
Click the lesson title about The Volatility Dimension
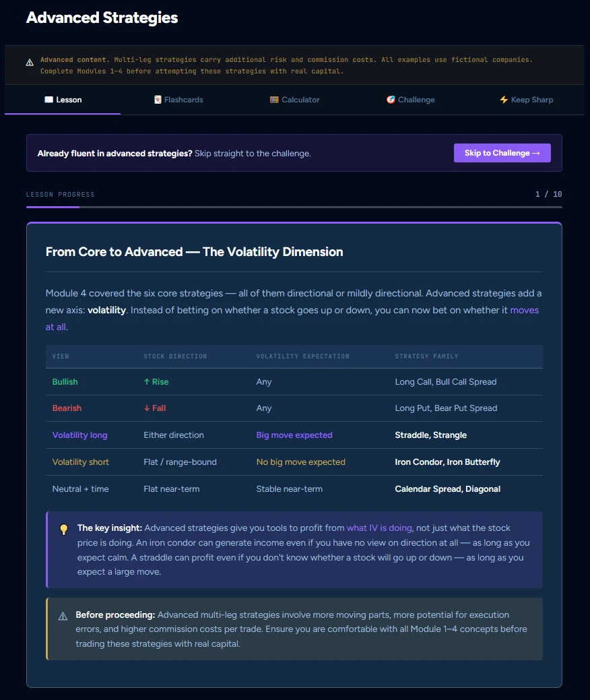click(194, 252)
